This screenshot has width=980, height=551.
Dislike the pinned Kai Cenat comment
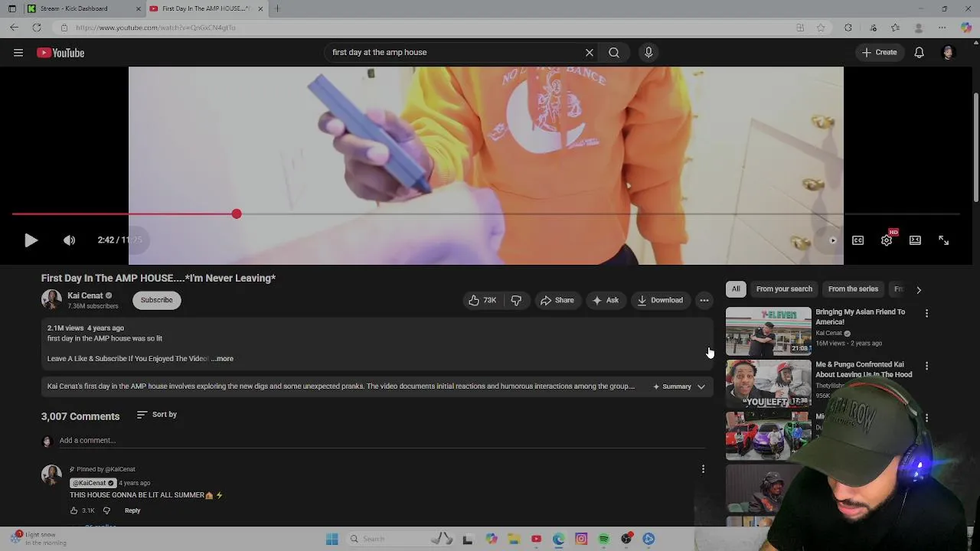click(106, 510)
